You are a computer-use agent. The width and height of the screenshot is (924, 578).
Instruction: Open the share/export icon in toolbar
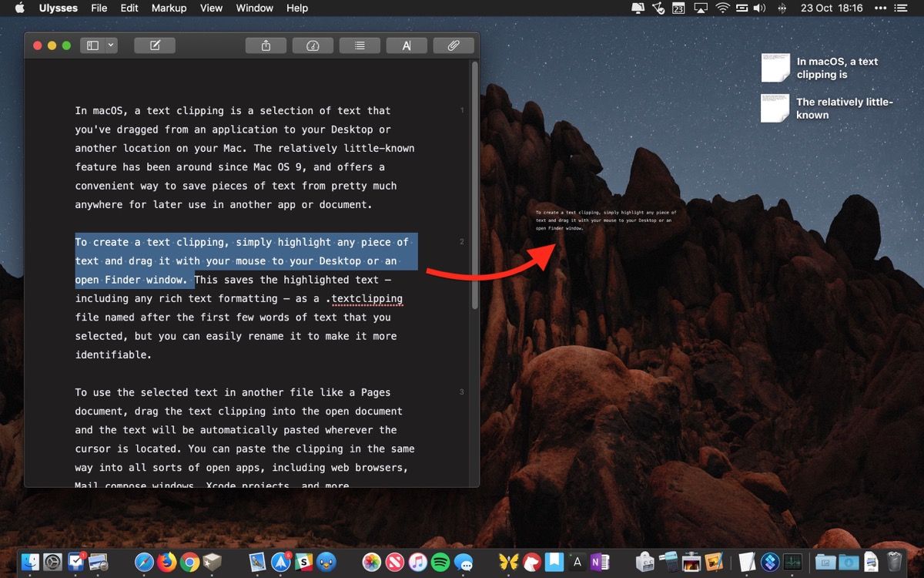[266, 46]
